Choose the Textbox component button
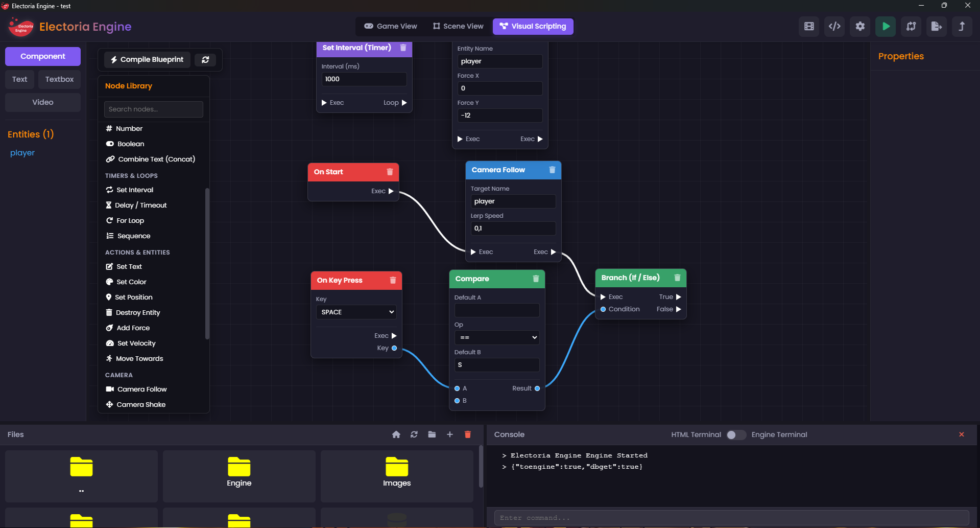This screenshot has height=528, width=980. [59, 79]
